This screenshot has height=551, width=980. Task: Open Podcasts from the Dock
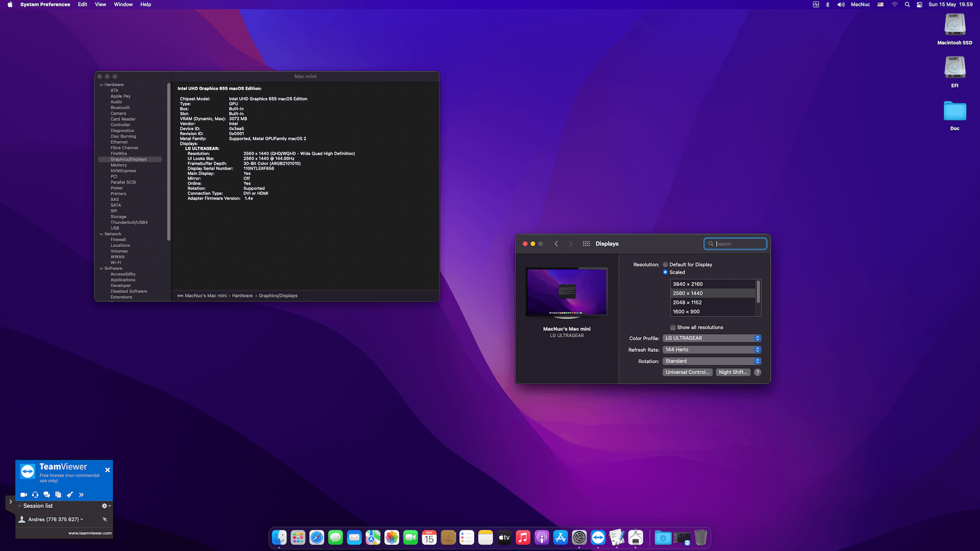pos(542,537)
